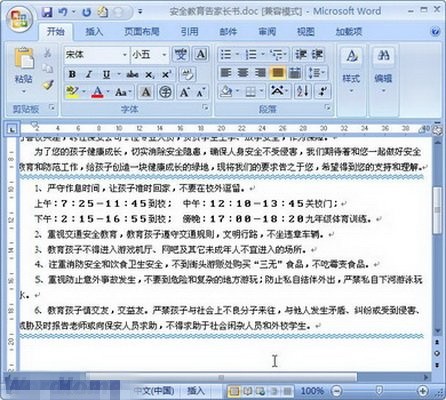446x400 pixels.
Task: Open the 页面布局 ribbon tab
Action: (x=142, y=32)
